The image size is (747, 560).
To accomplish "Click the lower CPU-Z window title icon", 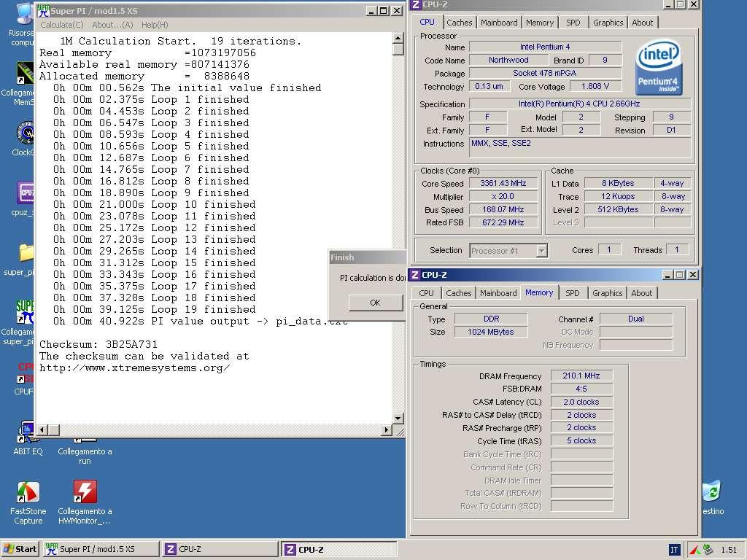I will pos(415,275).
